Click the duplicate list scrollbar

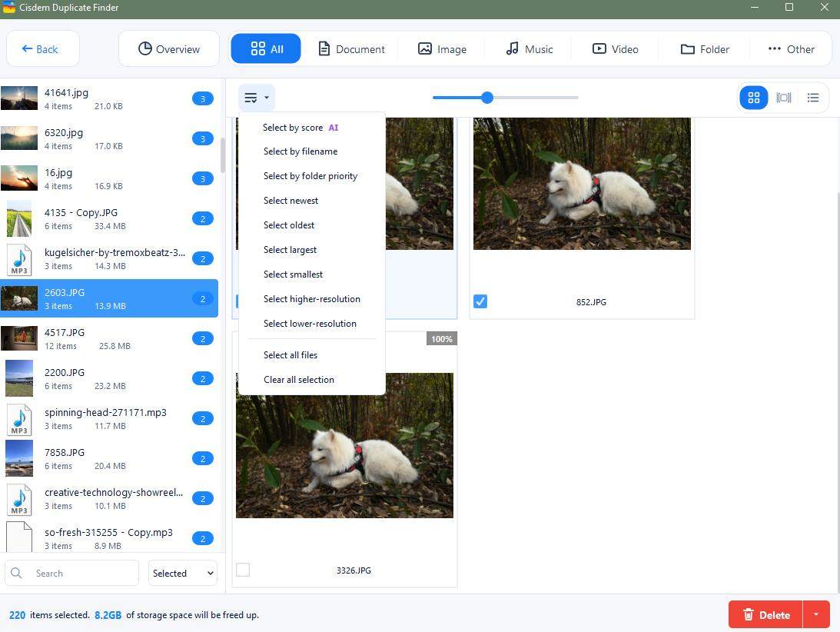pyautogui.click(x=222, y=155)
